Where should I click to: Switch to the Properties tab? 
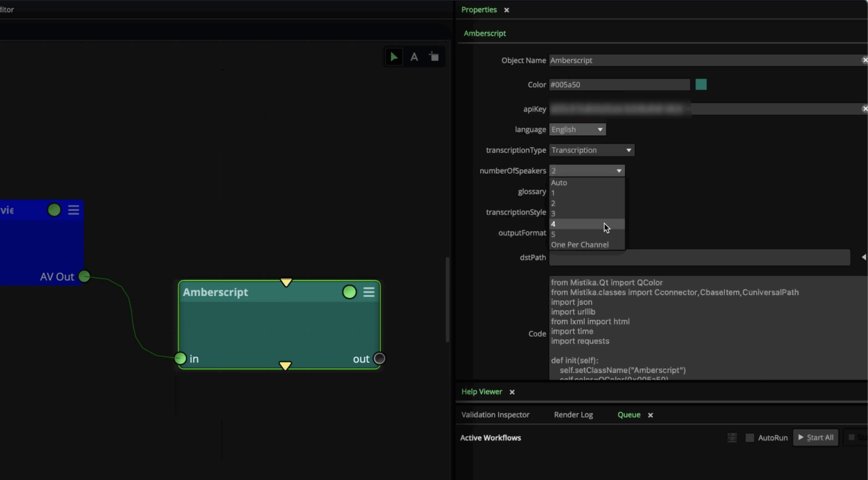(479, 10)
